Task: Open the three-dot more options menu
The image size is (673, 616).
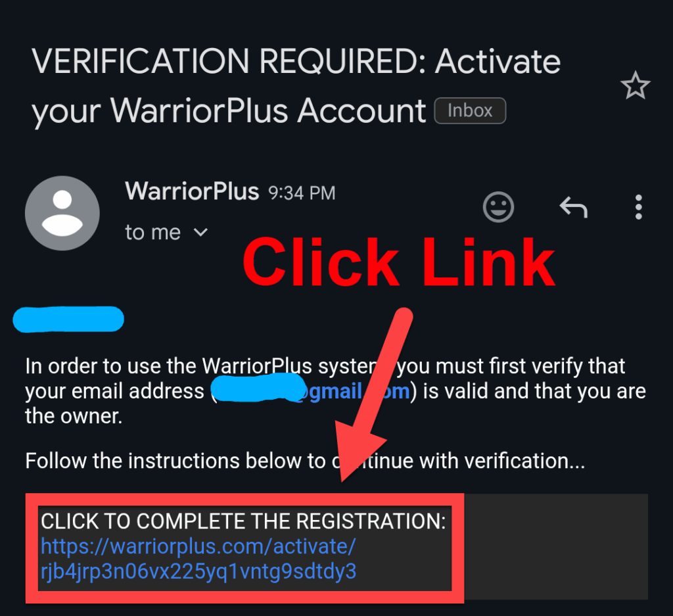Action: 639,207
